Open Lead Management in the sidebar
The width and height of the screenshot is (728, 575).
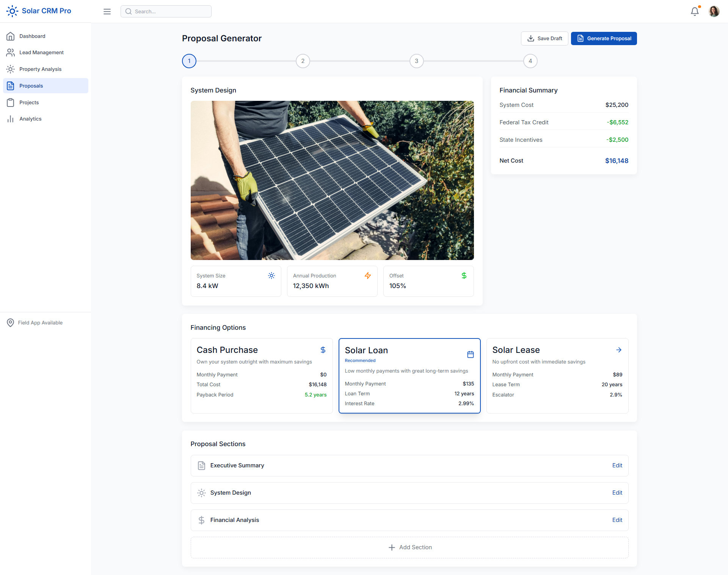pyautogui.click(x=41, y=52)
